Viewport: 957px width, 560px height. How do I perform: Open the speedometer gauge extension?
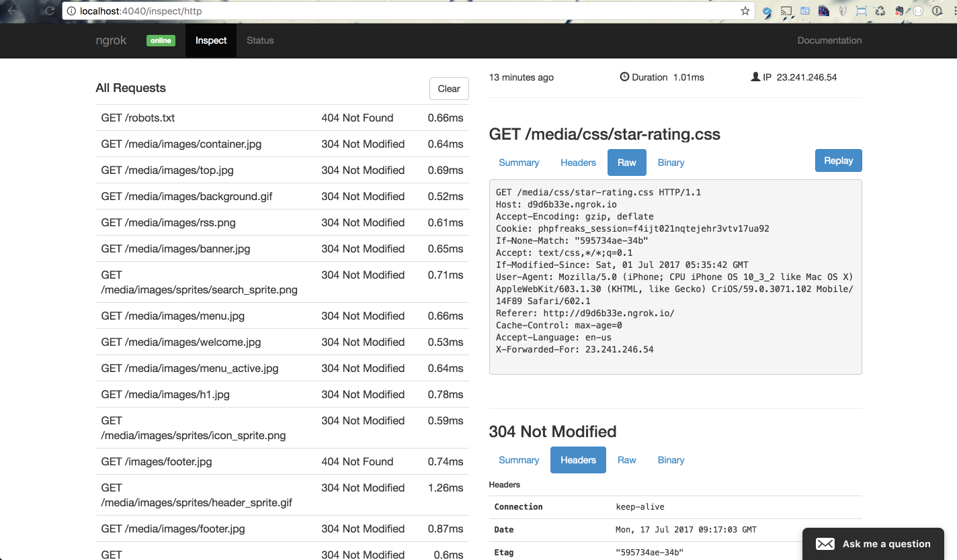point(824,11)
